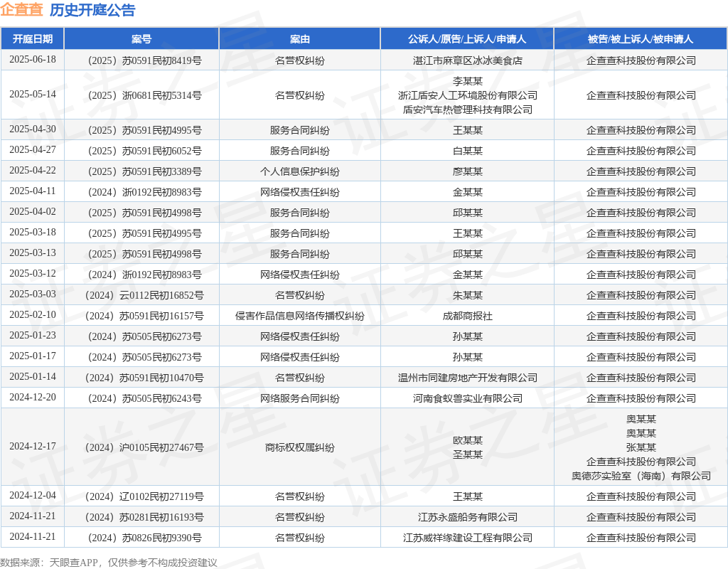Click plaintiff 欧某某

click(x=468, y=440)
